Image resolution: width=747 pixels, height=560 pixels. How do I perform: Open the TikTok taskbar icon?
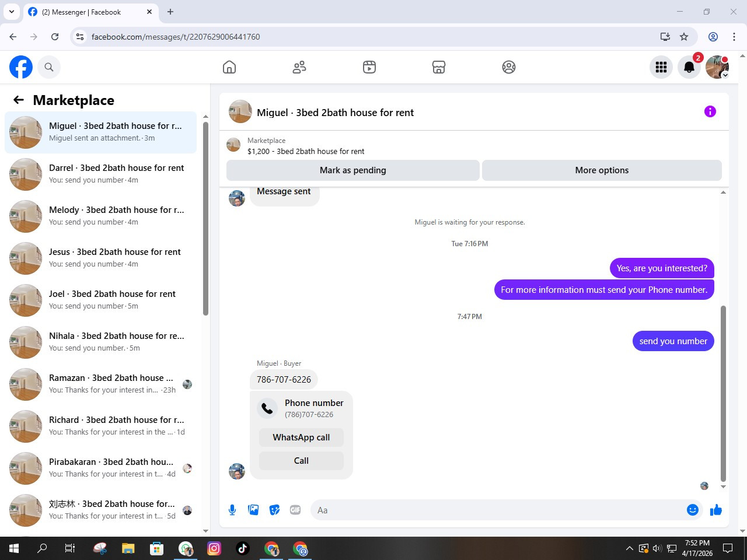(x=243, y=548)
